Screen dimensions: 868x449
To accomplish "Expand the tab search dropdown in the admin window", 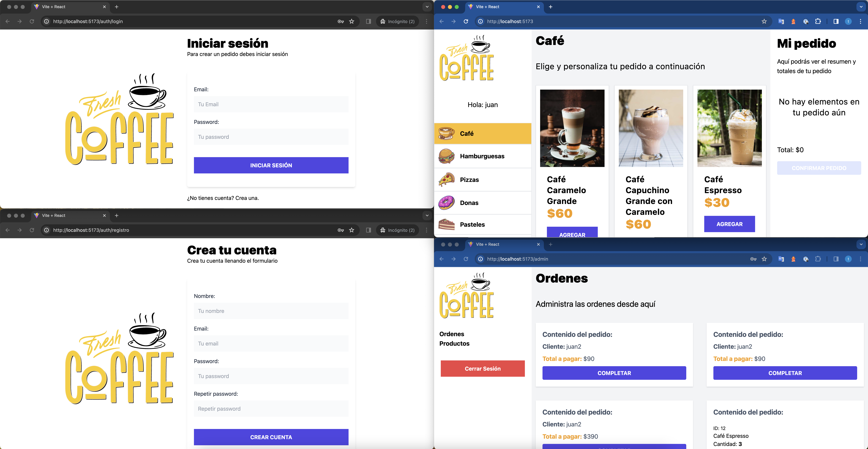I will click(x=861, y=244).
